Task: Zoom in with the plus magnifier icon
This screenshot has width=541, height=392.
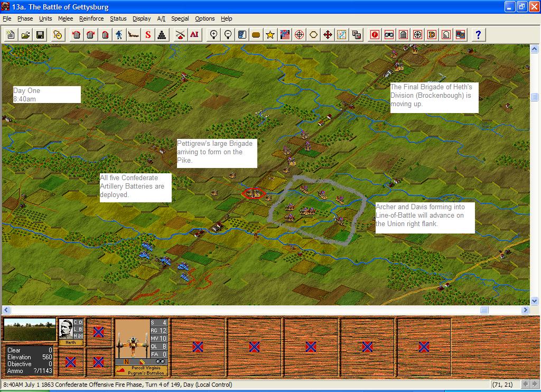Action: pyautogui.click(x=213, y=34)
